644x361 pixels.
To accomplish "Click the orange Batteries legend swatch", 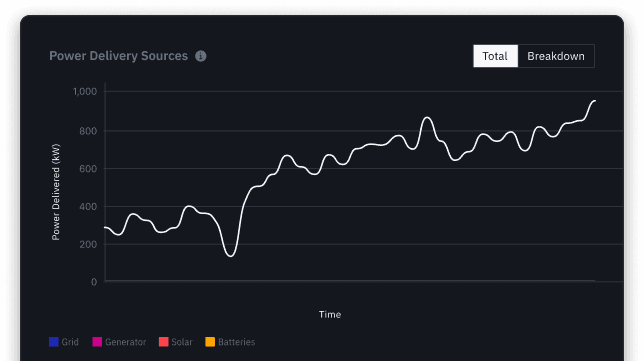I will (210, 342).
